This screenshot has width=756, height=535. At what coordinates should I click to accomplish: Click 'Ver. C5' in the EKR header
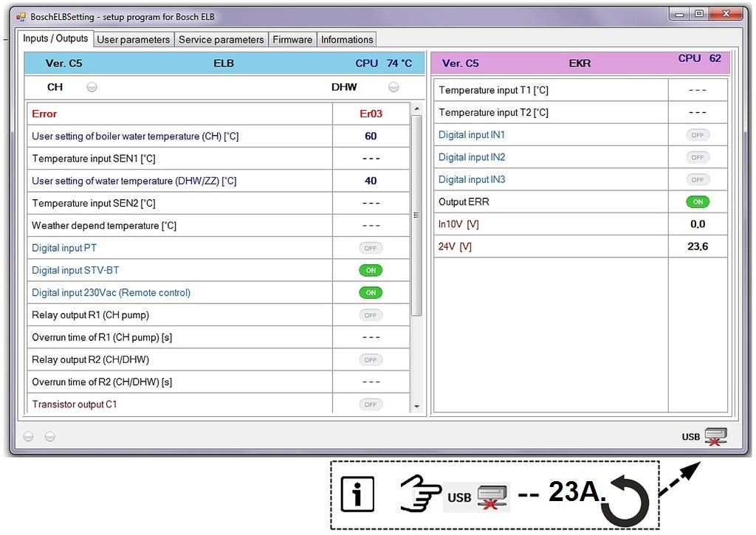[x=461, y=63]
